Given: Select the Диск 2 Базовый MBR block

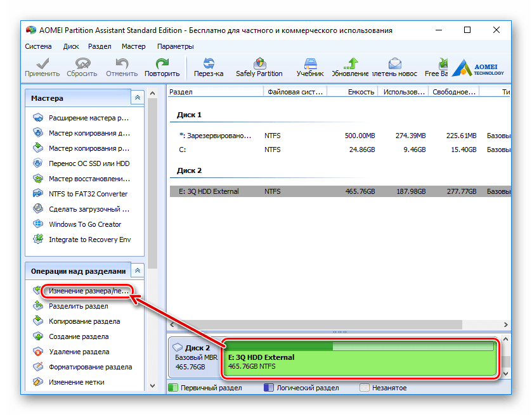Looking at the screenshot, I should coord(196,357).
